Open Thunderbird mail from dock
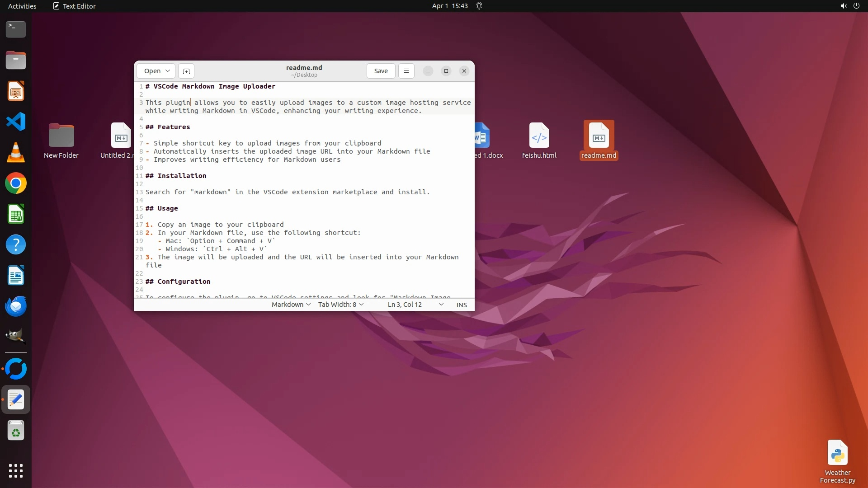The width and height of the screenshot is (868, 488). 16,306
